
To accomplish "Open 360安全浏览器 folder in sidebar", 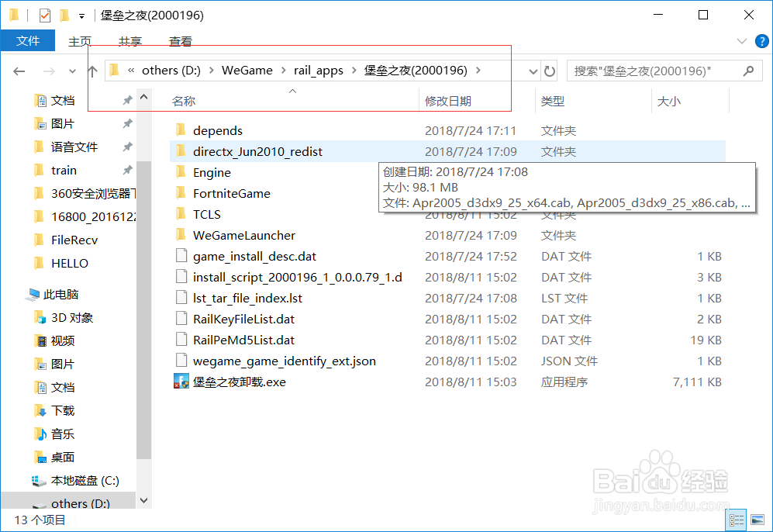I will tap(93, 193).
